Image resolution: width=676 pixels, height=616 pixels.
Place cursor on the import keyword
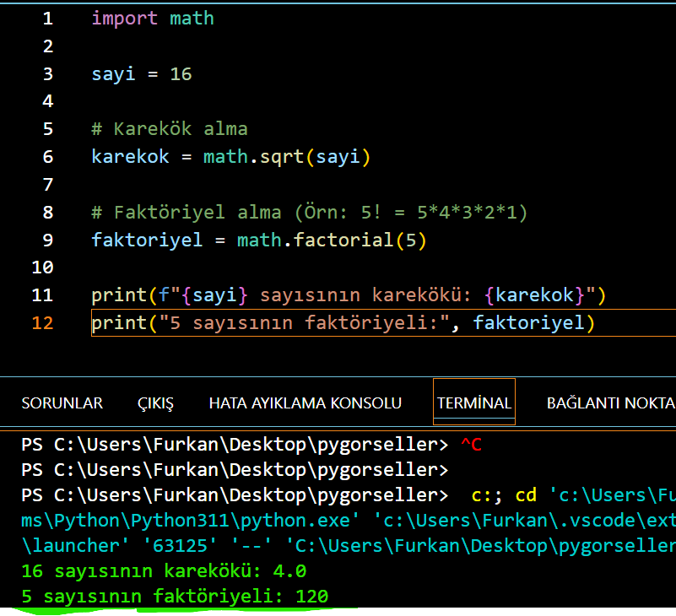(x=124, y=19)
